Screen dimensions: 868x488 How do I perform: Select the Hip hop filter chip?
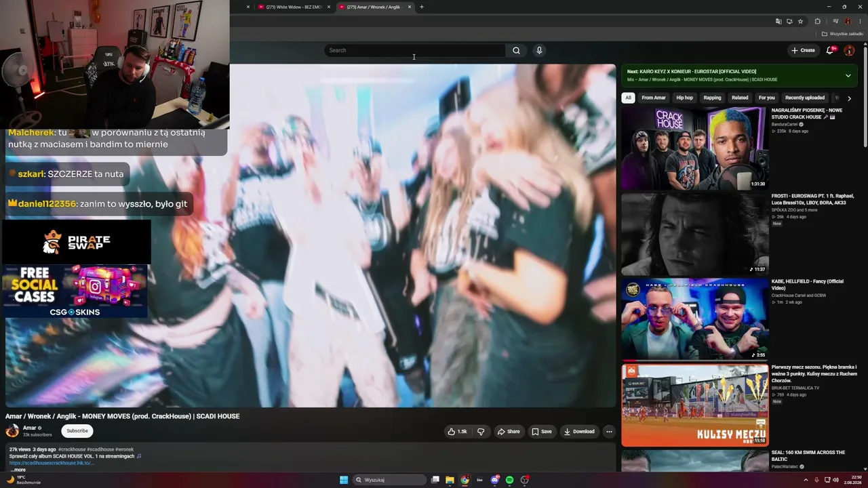(x=685, y=98)
